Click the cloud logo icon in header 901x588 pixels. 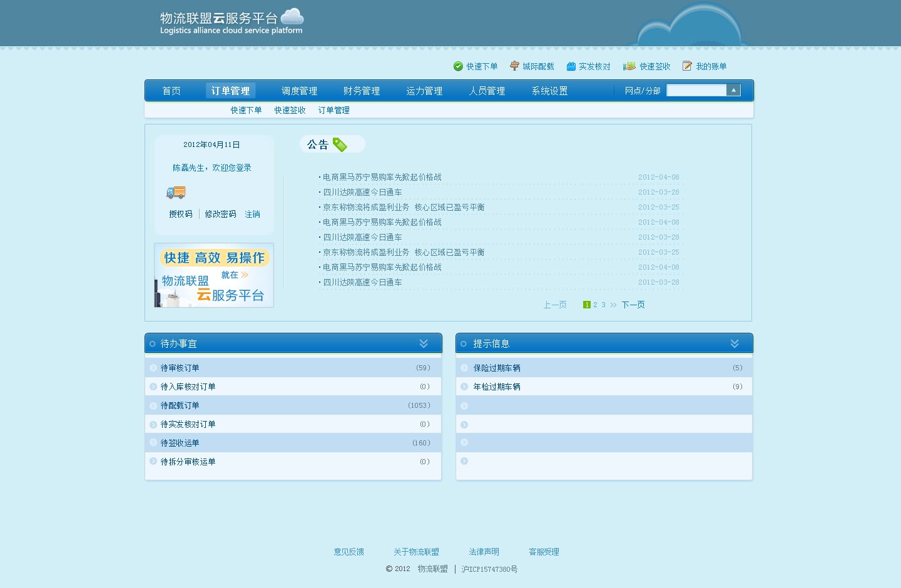click(292, 16)
